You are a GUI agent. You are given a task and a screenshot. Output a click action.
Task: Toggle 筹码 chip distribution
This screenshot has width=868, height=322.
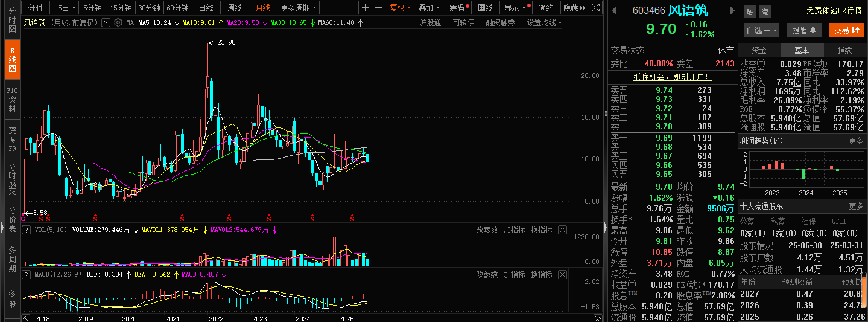click(x=458, y=8)
